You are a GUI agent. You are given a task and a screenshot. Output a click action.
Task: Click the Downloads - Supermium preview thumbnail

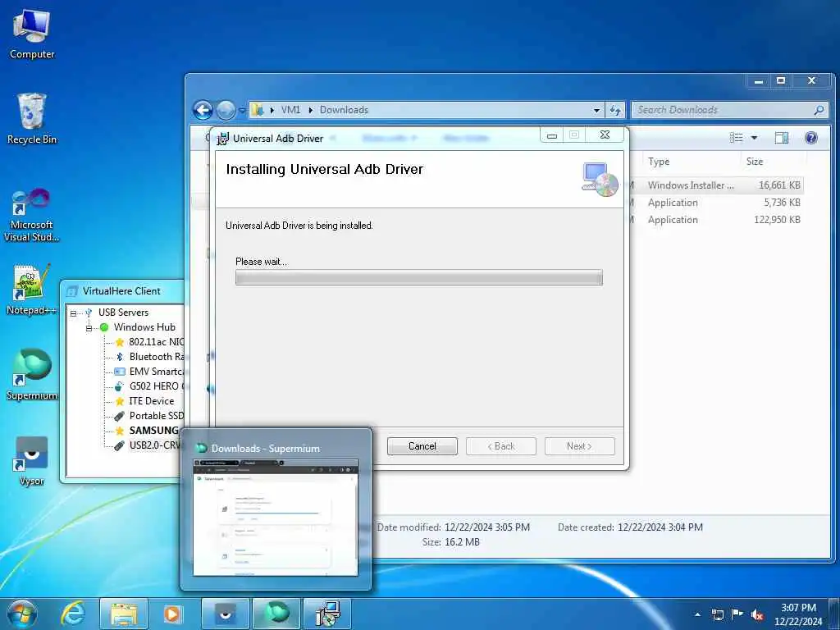pos(276,517)
